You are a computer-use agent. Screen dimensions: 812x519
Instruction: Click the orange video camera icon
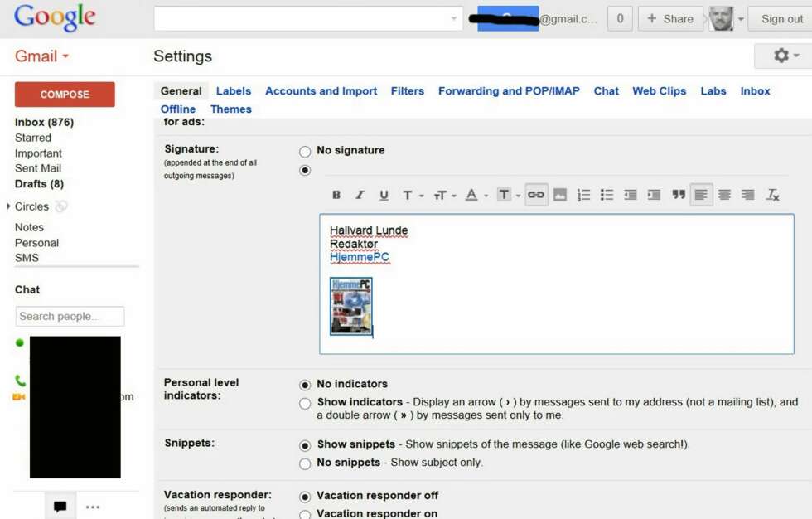click(x=18, y=397)
